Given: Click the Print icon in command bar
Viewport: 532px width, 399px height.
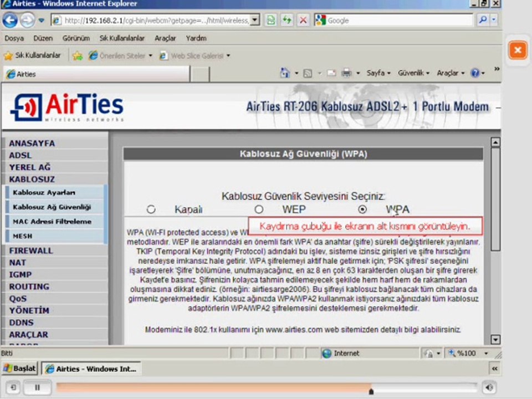Looking at the screenshot, I should click(x=346, y=73).
